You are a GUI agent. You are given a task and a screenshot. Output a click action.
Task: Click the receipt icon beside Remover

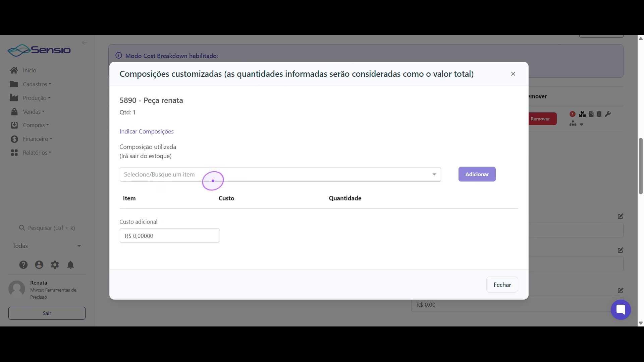[599, 114]
